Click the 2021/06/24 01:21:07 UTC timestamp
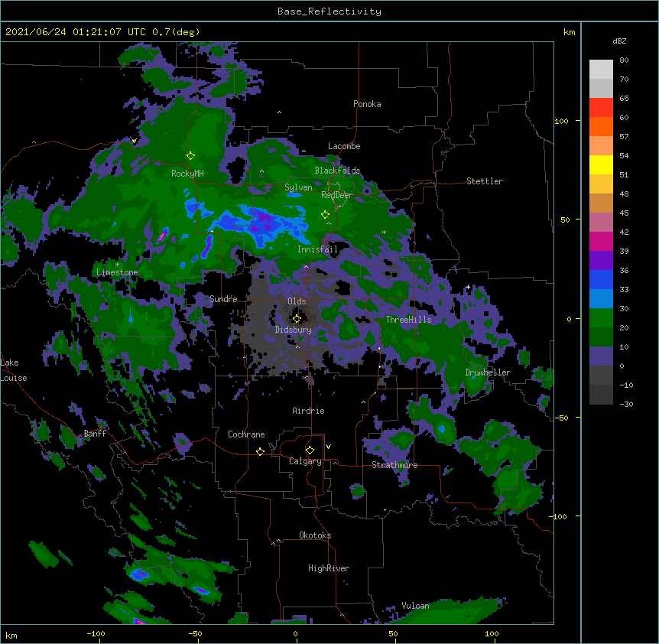This screenshot has height=644, width=659. pyautogui.click(x=102, y=32)
